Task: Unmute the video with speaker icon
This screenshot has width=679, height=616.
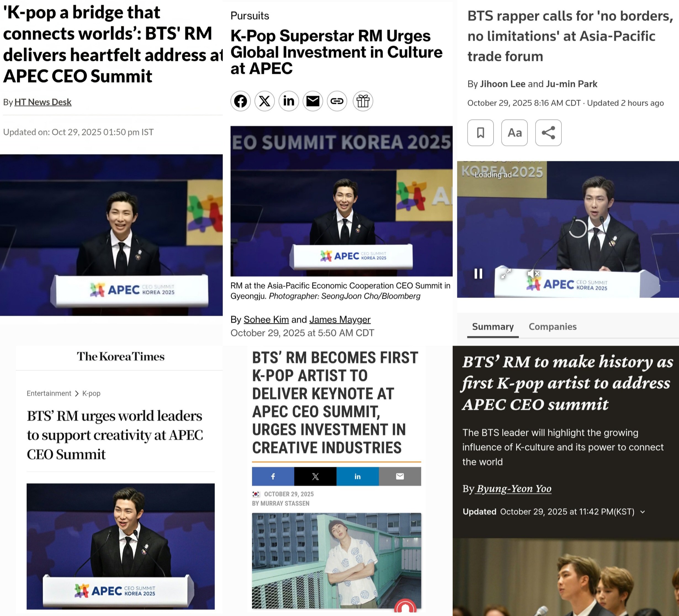Action: coord(533,274)
